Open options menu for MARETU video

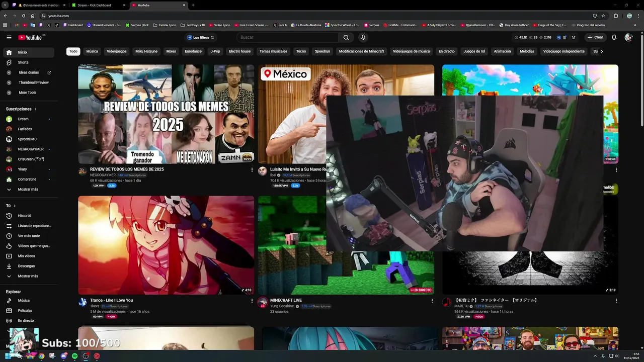pos(616,301)
